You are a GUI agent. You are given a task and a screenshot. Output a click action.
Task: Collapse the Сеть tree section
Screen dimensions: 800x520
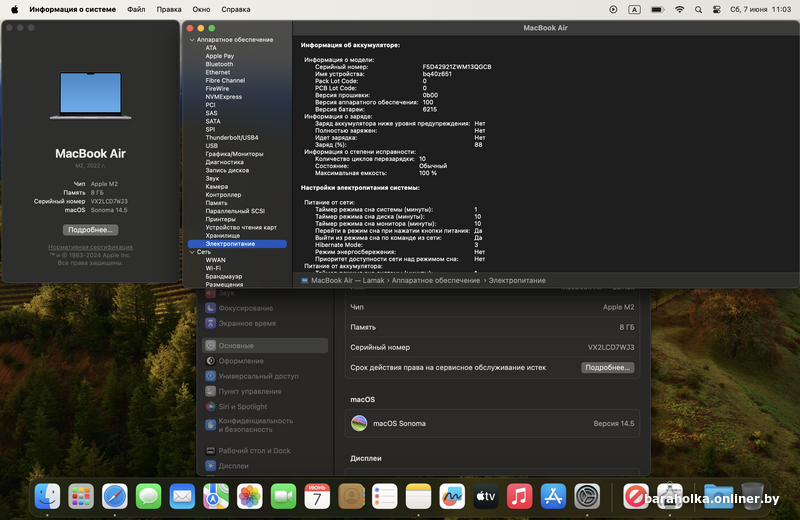[192, 252]
